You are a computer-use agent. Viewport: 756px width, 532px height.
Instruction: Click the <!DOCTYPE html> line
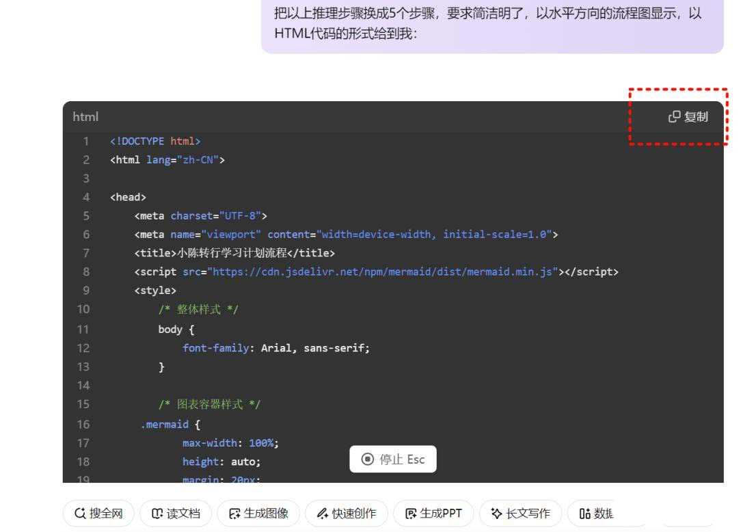155,142
